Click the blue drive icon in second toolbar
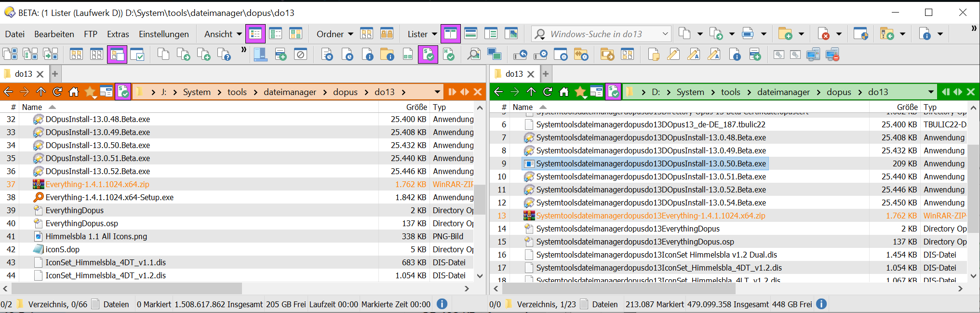The height and width of the screenshot is (313, 980). (260, 54)
